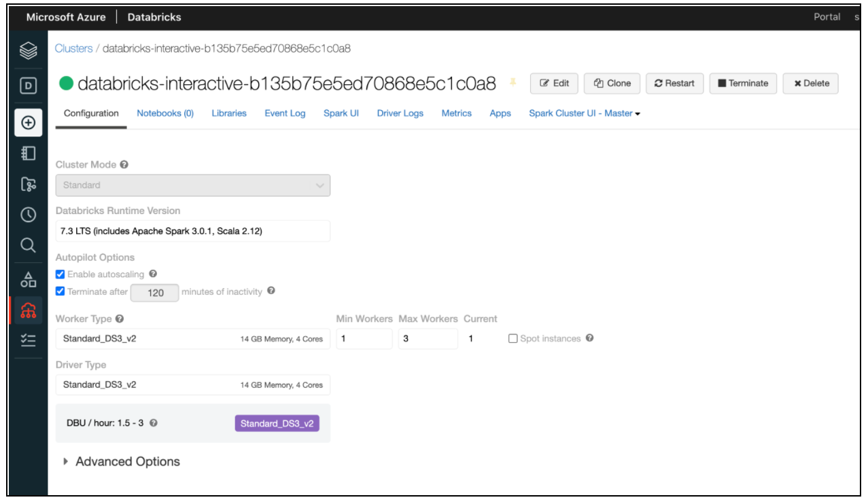The width and height of the screenshot is (868, 504).
Task: Go to Clusters breadcrumb link
Action: click(x=73, y=49)
